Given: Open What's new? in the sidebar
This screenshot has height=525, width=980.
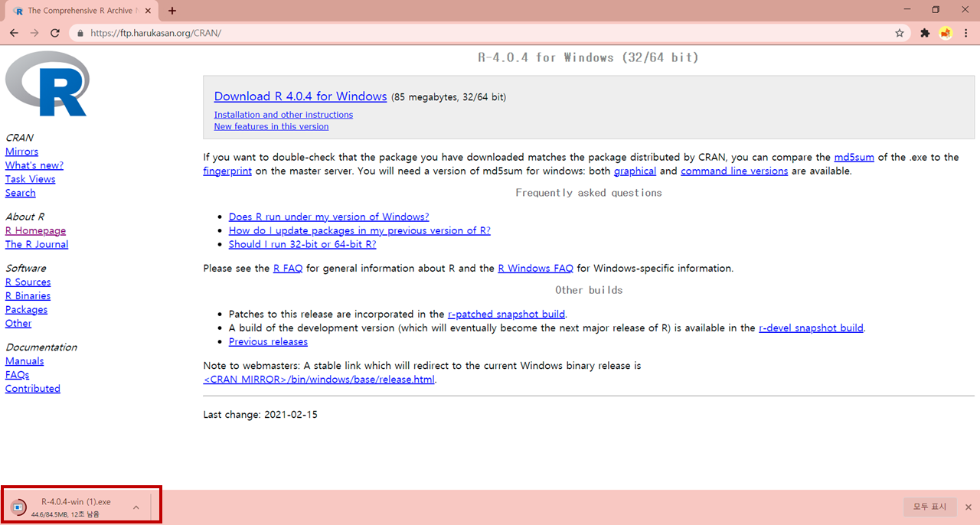Looking at the screenshot, I should coord(34,165).
